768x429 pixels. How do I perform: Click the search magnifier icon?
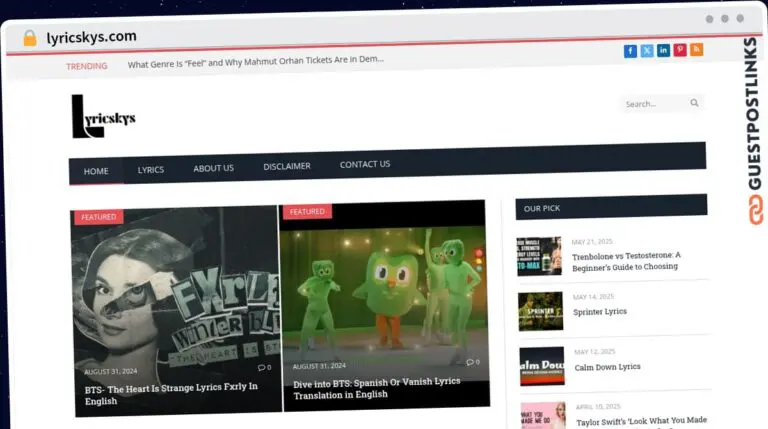point(694,103)
